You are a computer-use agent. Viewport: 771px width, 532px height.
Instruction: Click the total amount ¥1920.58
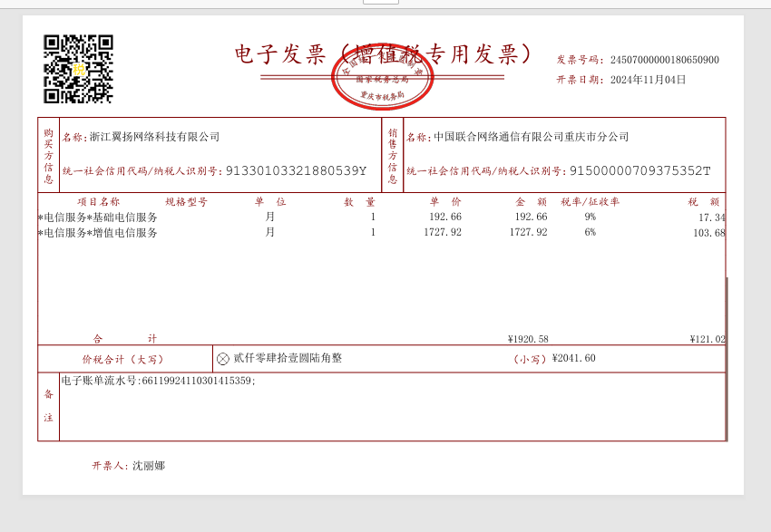(528, 339)
